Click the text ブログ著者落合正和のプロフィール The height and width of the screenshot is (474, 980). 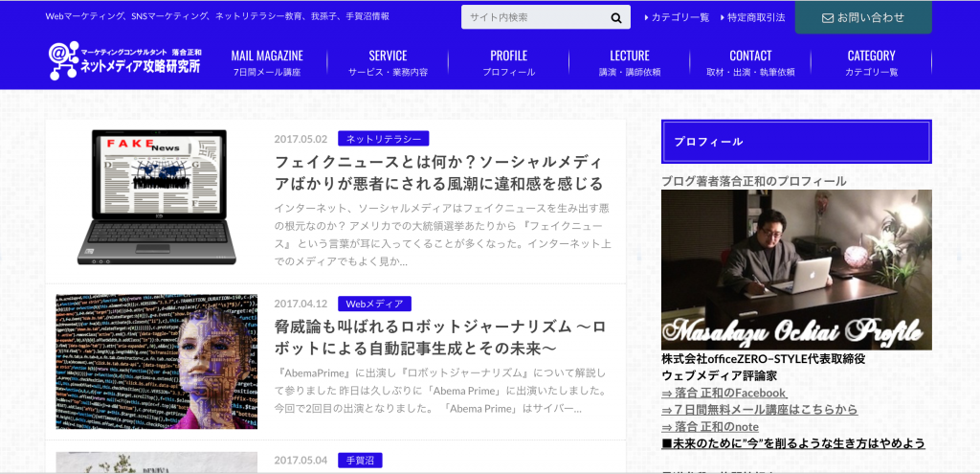pyautogui.click(x=754, y=181)
